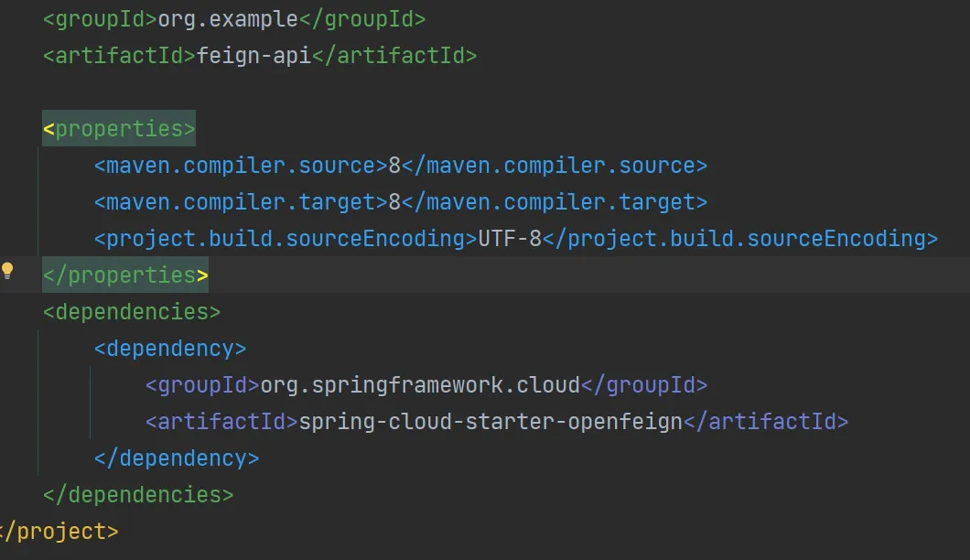Screen dimensions: 970x560
Task: Click the closing maven.compiler.target tag
Action: pyautogui.click(x=555, y=202)
